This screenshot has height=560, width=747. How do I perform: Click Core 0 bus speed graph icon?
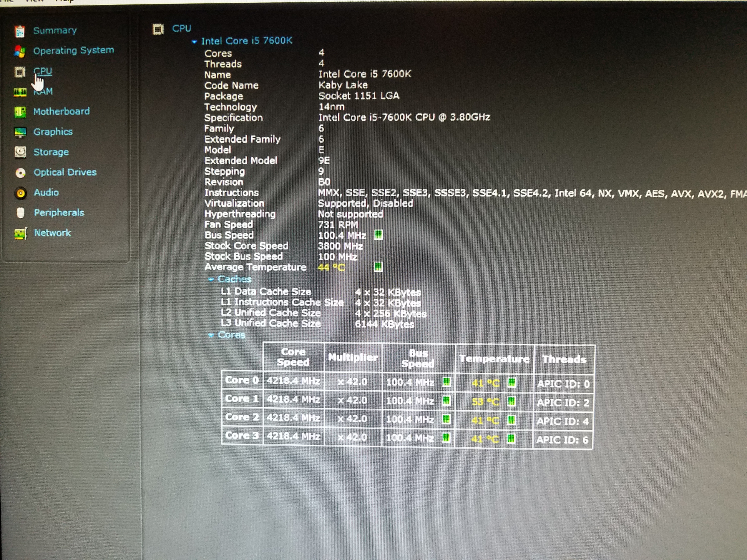tap(446, 382)
